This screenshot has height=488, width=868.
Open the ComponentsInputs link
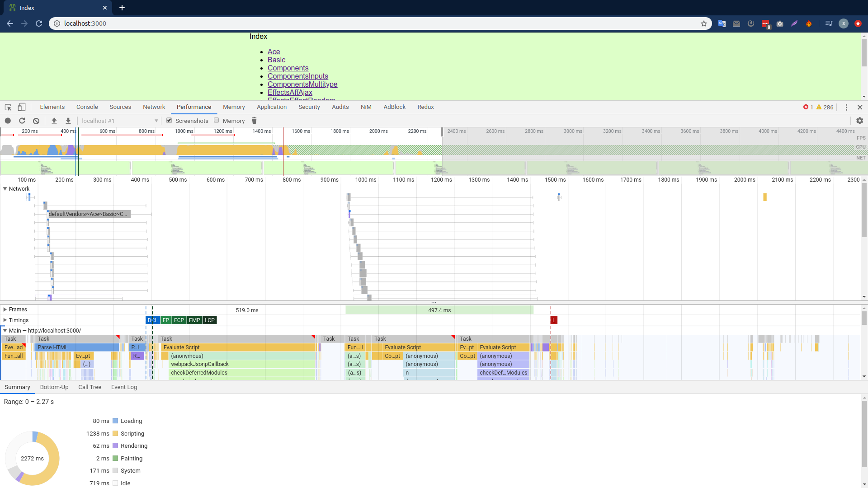[298, 76]
